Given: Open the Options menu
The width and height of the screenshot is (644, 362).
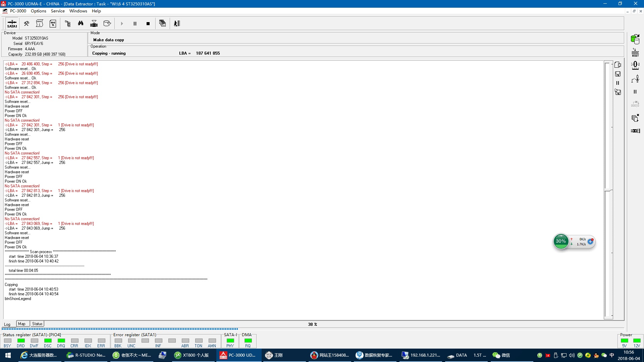Looking at the screenshot, I should point(39,11).
